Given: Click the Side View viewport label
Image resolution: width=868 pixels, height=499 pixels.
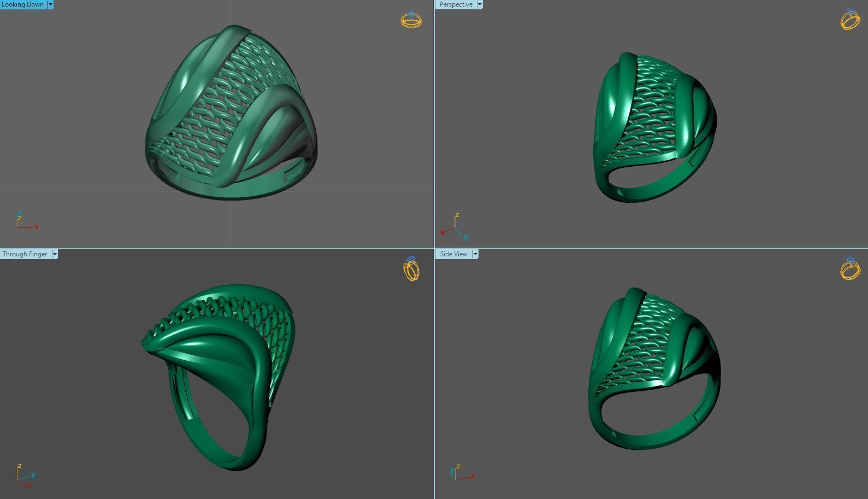Looking at the screenshot, I should [x=453, y=254].
